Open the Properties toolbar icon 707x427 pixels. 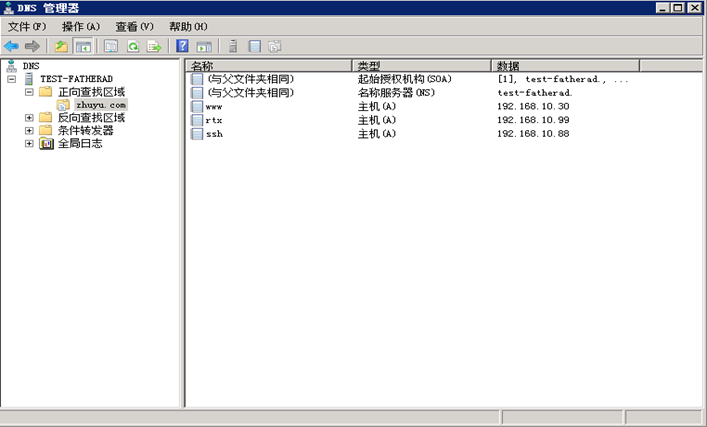111,46
